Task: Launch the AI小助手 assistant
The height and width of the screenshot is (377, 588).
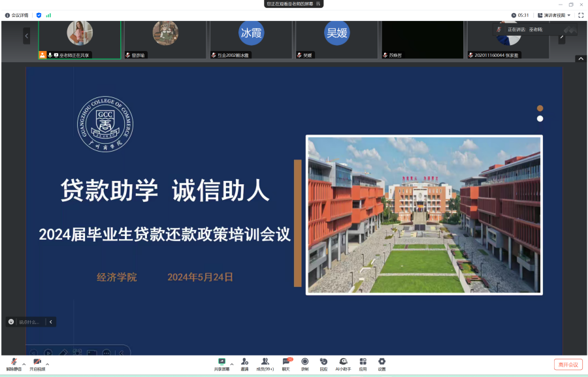Action: (x=344, y=363)
